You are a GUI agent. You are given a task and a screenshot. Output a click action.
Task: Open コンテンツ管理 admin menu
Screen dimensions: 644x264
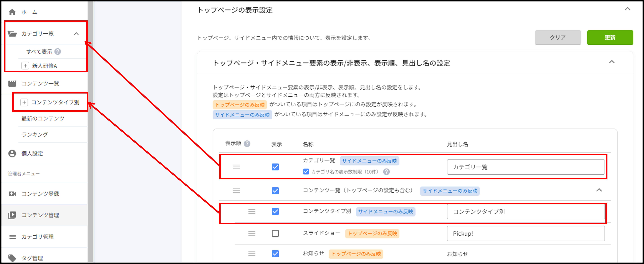click(x=40, y=215)
